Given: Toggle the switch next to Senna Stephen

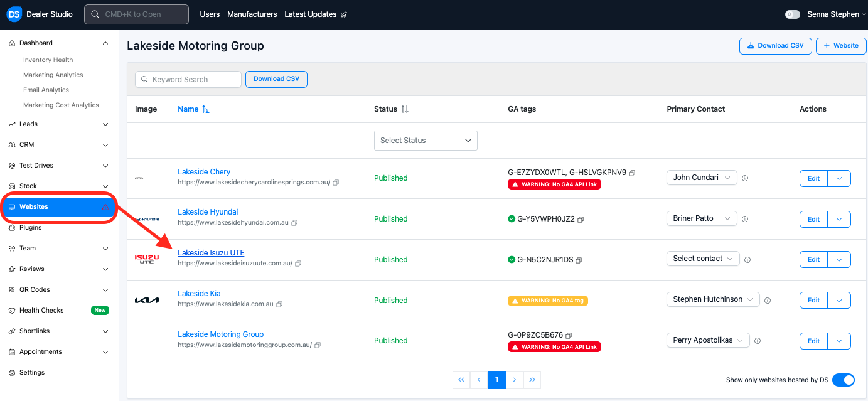Looking at the screenshot, I should click(x=793, y=14).
